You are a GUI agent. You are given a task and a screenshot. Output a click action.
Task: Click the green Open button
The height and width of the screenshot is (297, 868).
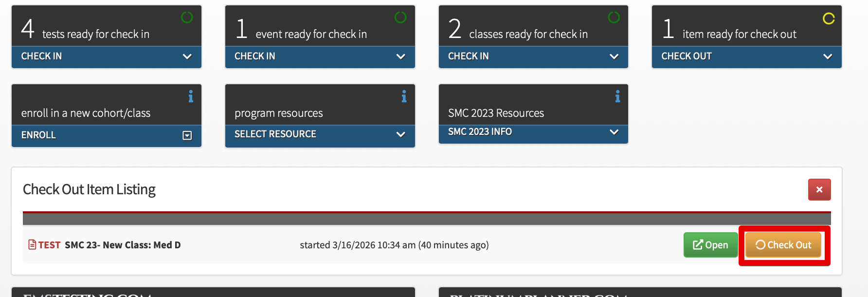point(710,245)
